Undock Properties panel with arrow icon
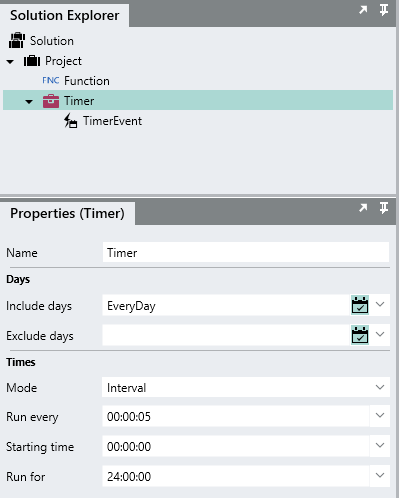 363,208
